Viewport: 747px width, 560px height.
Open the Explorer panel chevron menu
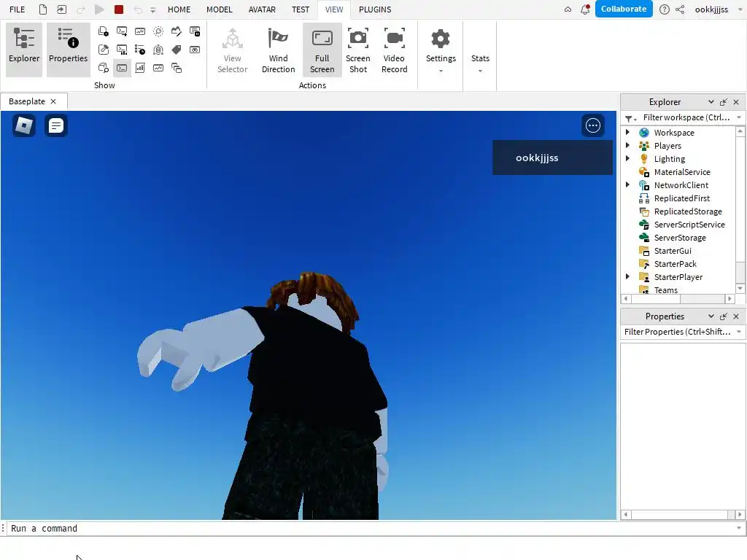[x=711, y=102]
